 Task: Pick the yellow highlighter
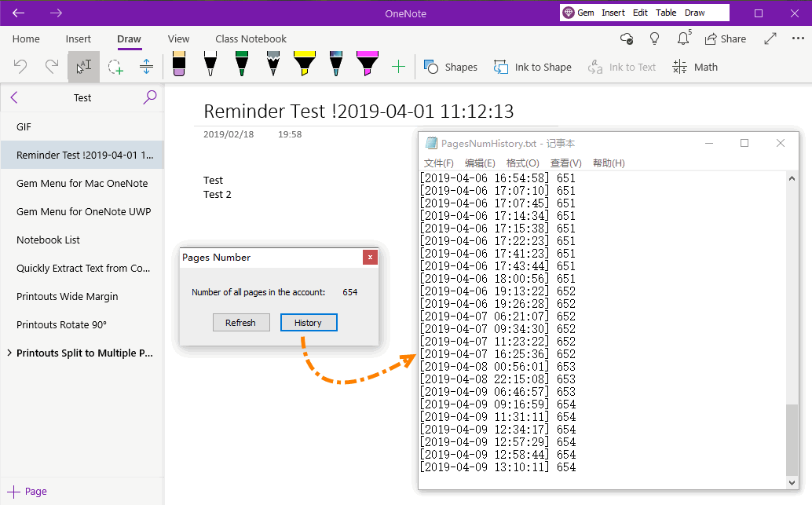point(305,64)
